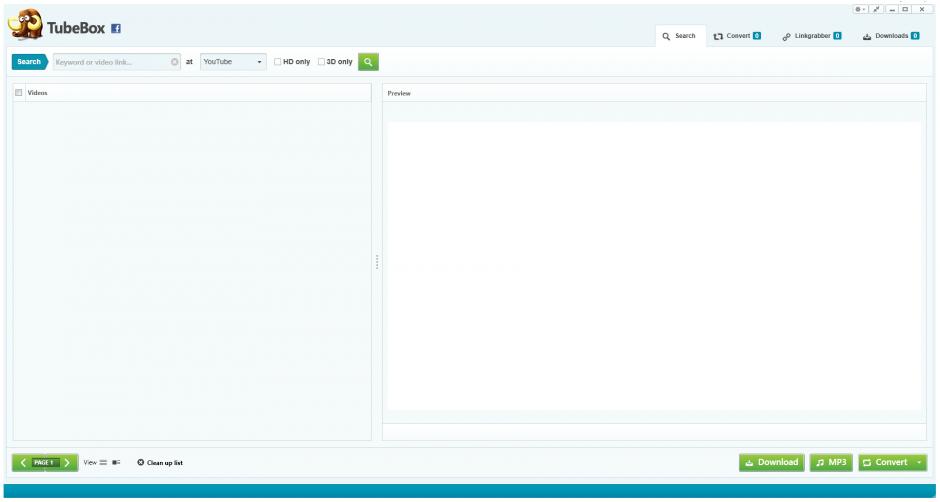Click the green magnifier search button
940x502 pixels.
(368, 62)
